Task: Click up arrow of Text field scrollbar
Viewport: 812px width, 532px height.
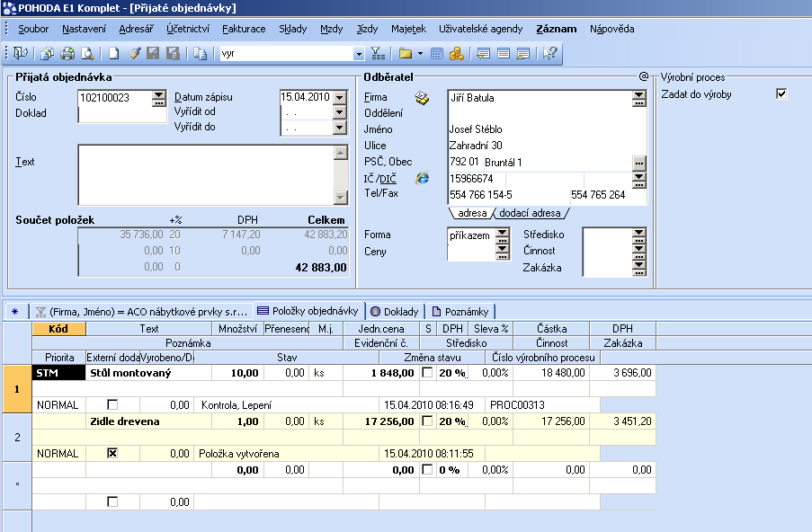Action: click(x=340, y=153)
